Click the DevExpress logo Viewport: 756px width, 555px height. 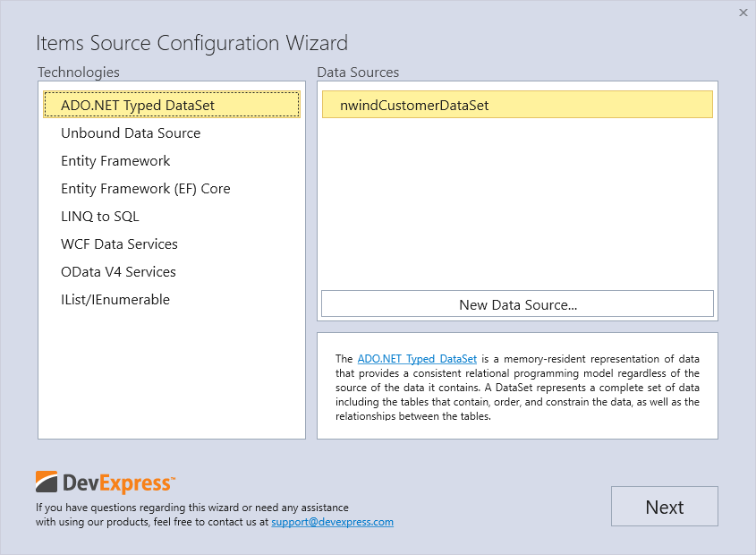click(105, 482)
